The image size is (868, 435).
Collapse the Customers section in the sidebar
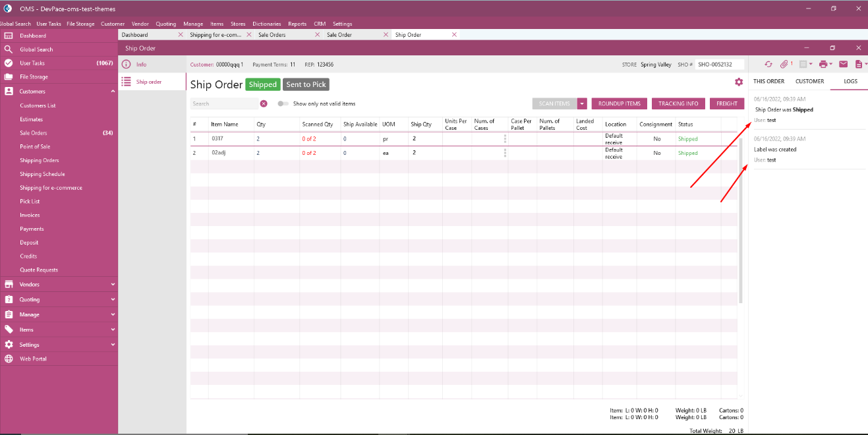pos(113,92)
